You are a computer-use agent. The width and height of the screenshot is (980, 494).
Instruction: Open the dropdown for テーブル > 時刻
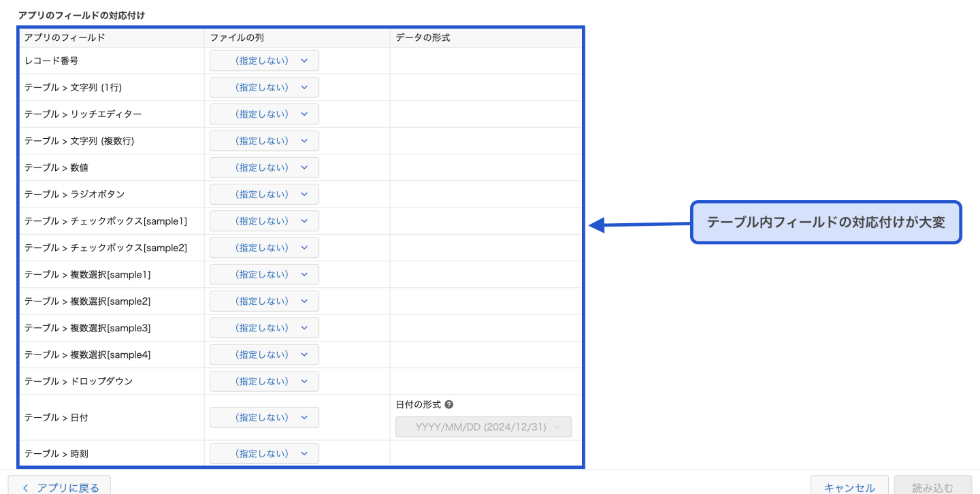264,453
